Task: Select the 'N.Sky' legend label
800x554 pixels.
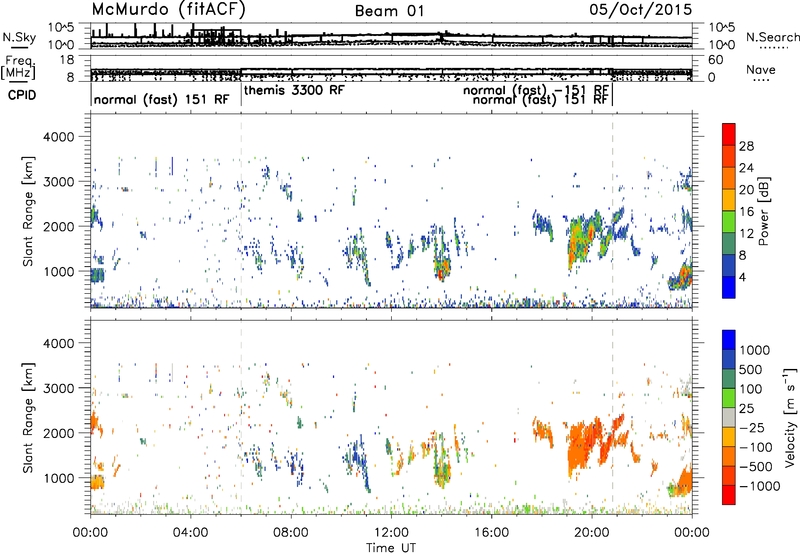Action: click(19, 37)
